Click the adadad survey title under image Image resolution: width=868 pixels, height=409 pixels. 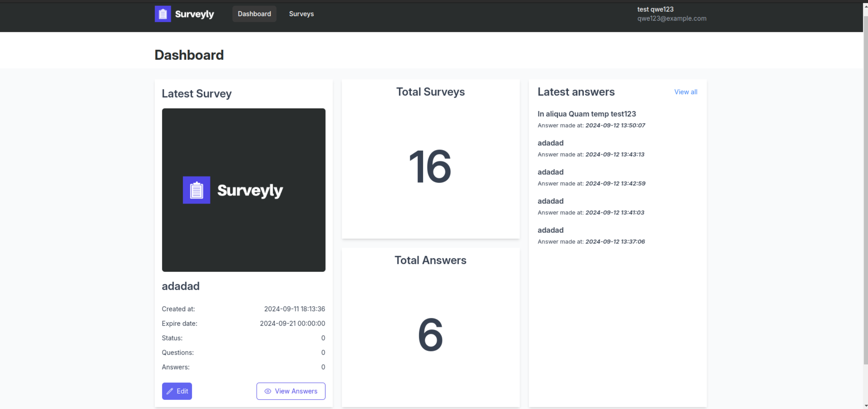181,286
